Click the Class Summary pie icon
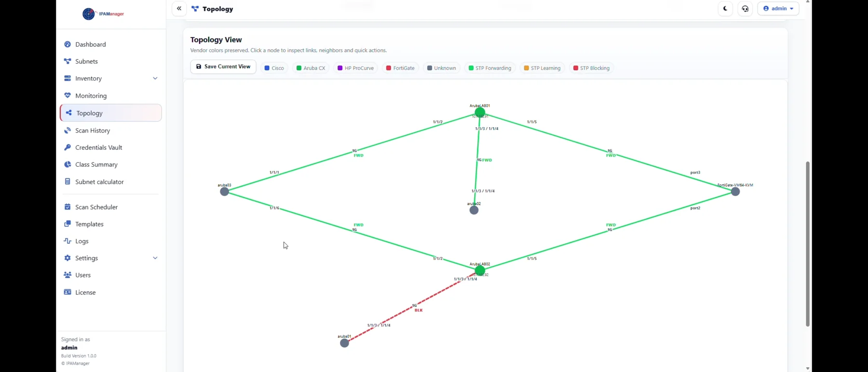868x372 pixels. click(x=68, y=164)
